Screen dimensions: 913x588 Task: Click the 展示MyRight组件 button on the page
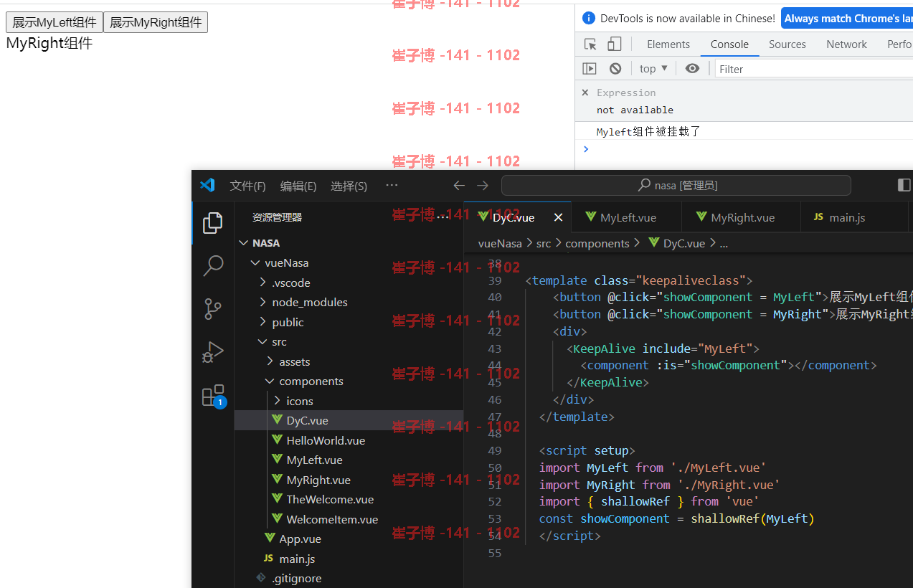(156, 22)
